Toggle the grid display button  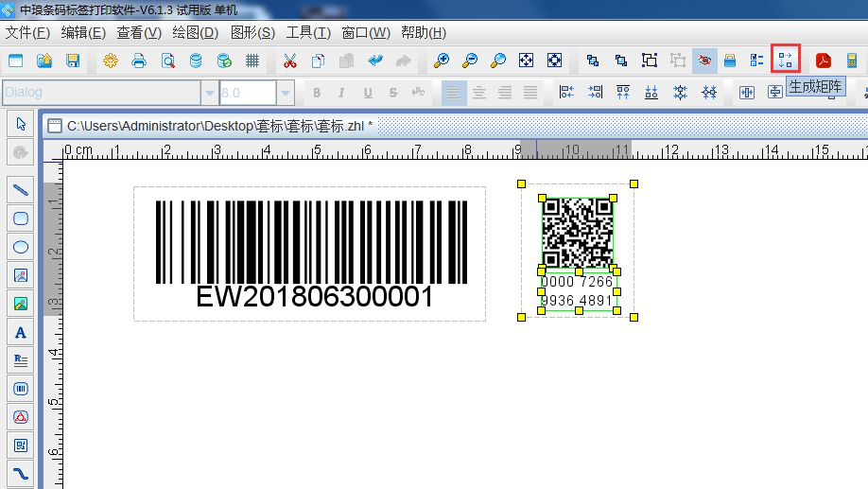252,61
